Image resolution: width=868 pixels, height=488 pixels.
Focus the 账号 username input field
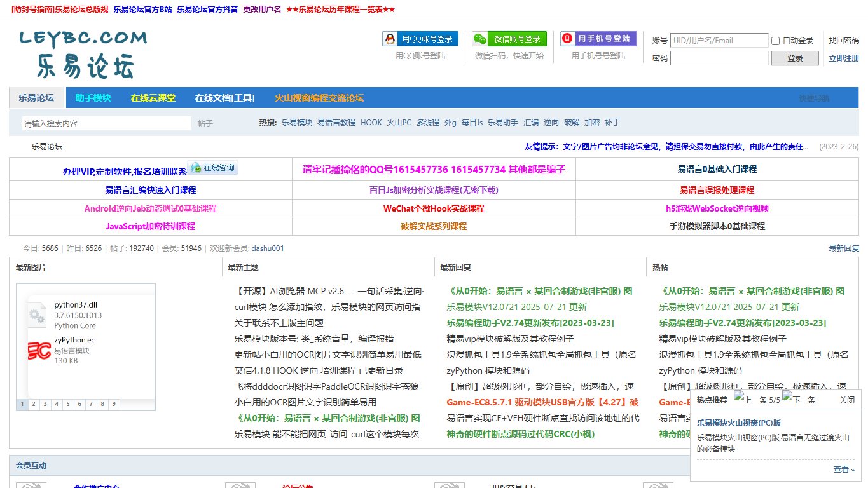coord(719,40)
